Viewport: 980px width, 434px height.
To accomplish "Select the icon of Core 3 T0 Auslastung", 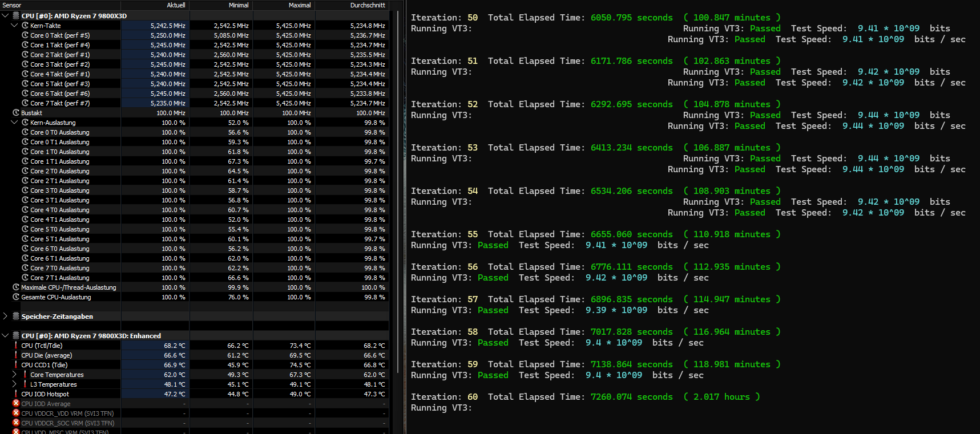I will (25, 190).
